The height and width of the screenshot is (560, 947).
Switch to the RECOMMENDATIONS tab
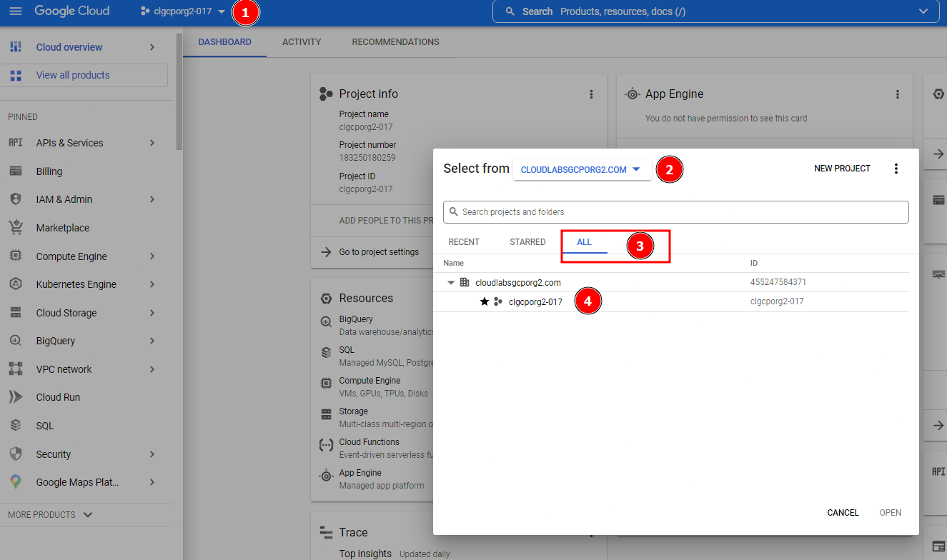pos(396,42)
